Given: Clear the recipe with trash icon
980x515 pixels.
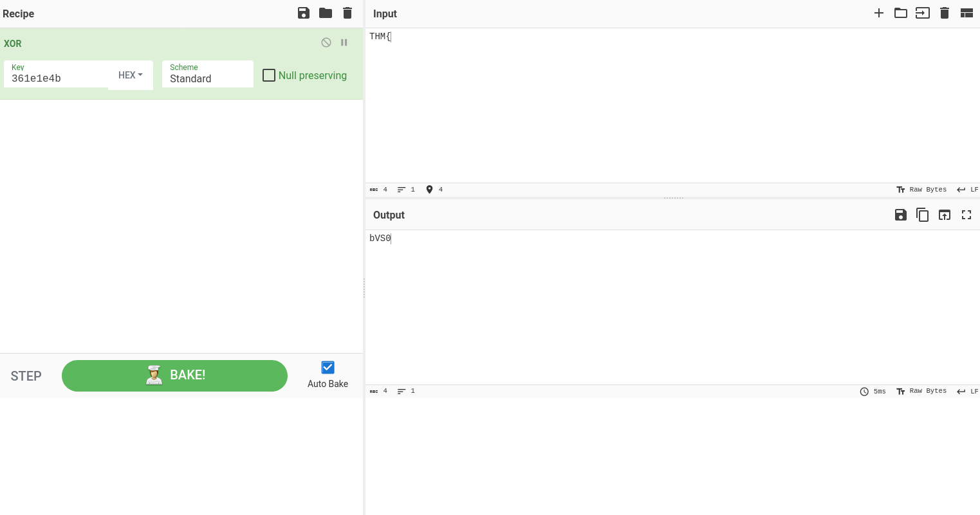Looking at the screenshot, I should tap(347, 13).
